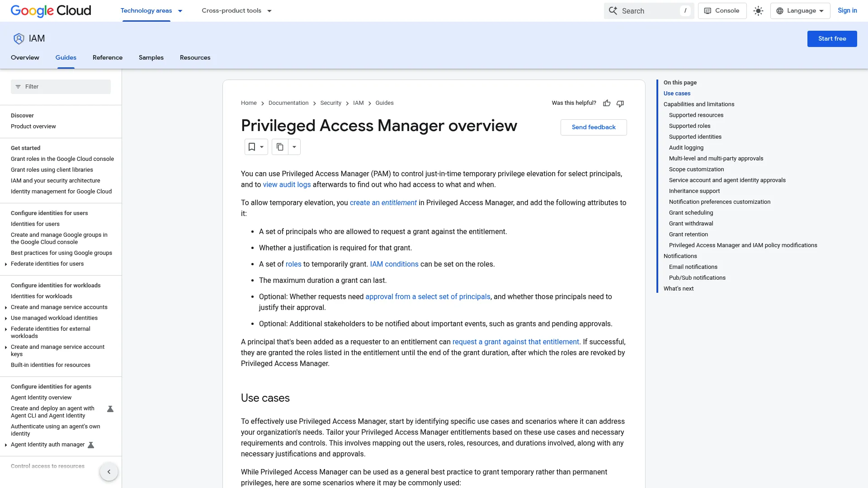Image resolution: width=868 pixels, height=488 pixels.
Task: Click the Start free button
Action: [832, 39]
